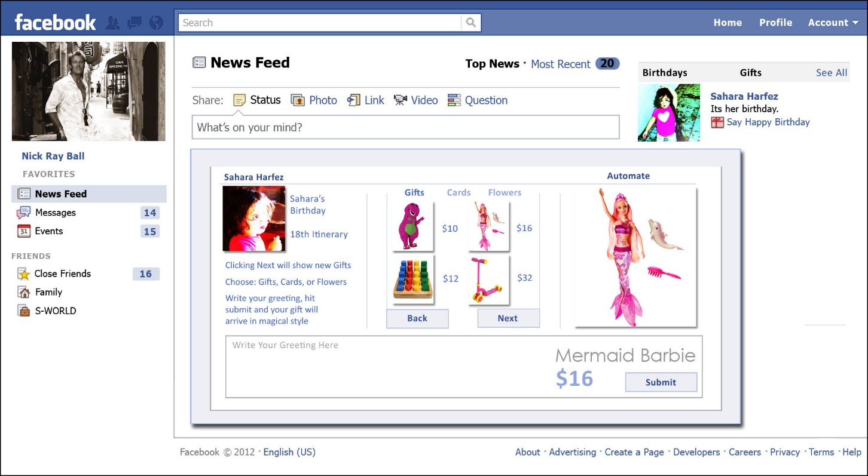Click the Most Recent count badge 20
The width and height of the screenshot is (868, 476).
tap(607, 63)
